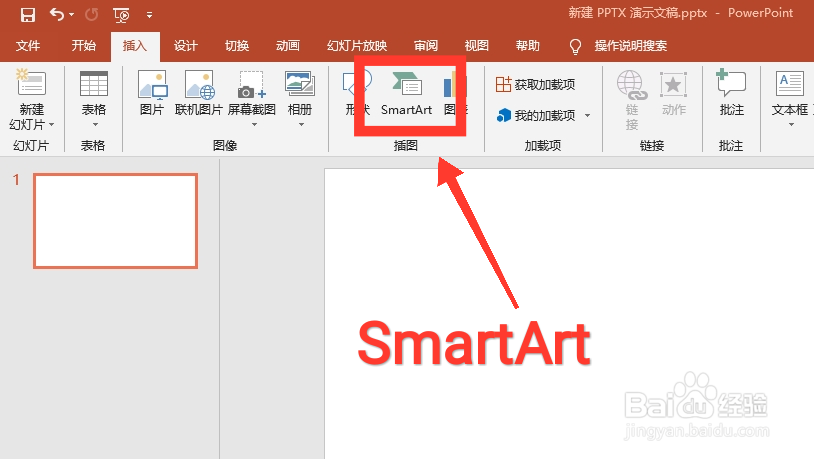Open the 审阅 ribbon tab

click(426, 46)
